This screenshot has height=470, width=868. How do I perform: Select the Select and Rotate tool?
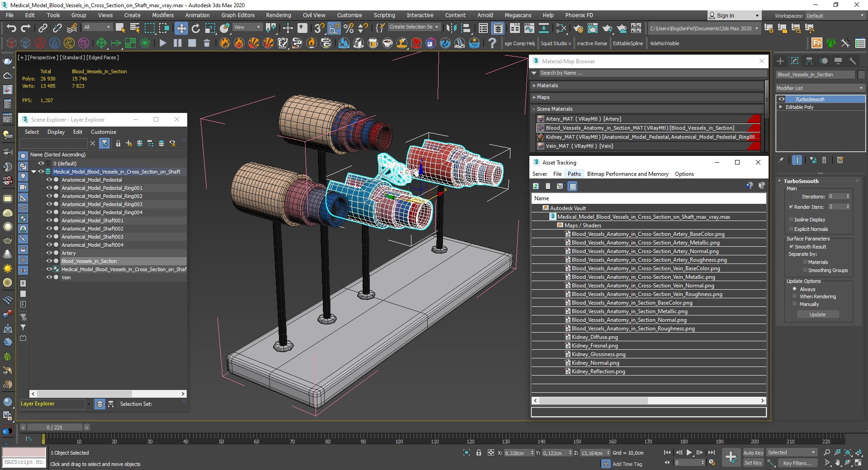(x=195, y=28)
